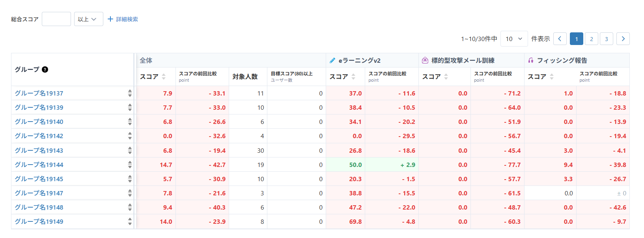Viewport: 644px width, 238px height.
Task: Click the 14.7 overall score cell
Action: (156, 165)
